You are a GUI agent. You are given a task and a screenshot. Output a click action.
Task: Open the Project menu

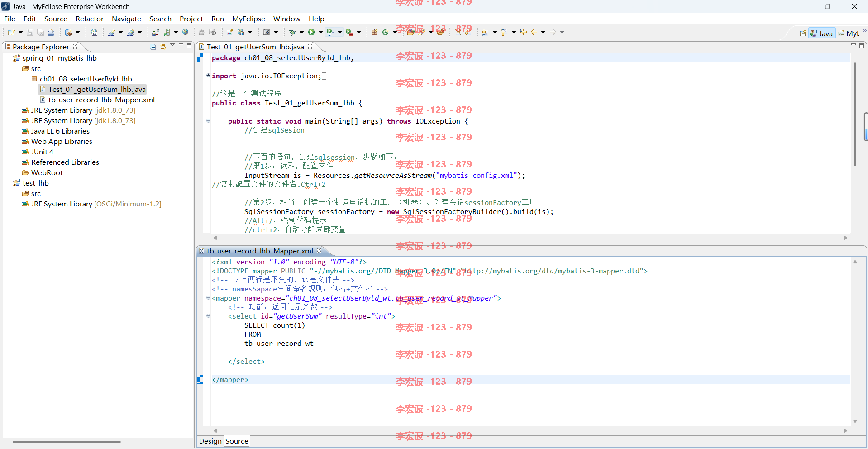pyautogui.click(x=191, y=19)
